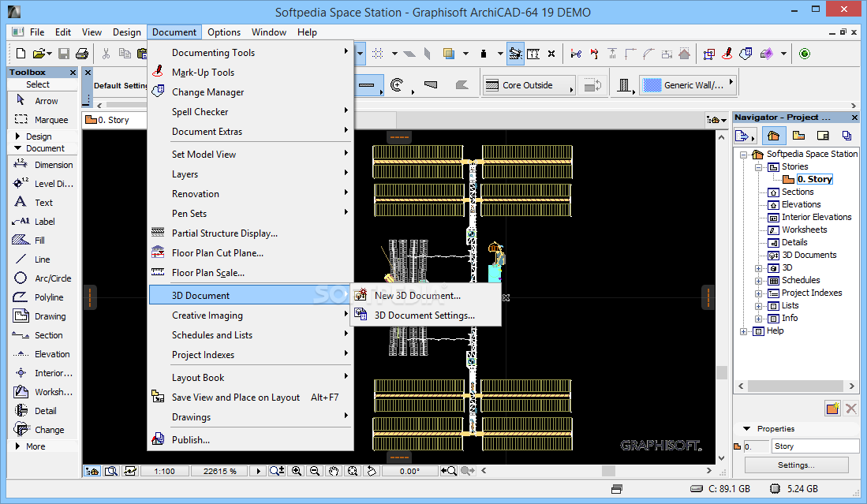Click the Print toolbar icon
Screen dimensions: 867x504
pos(82,54)
